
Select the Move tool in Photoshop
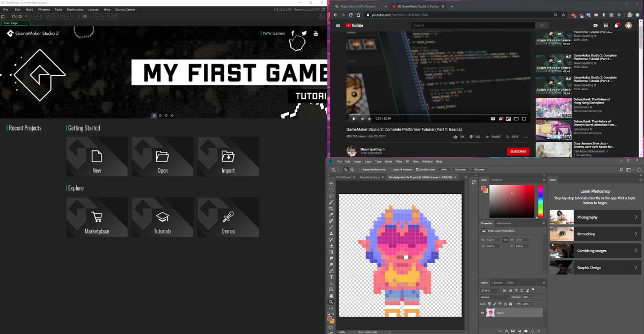click(x=331, y=184)
